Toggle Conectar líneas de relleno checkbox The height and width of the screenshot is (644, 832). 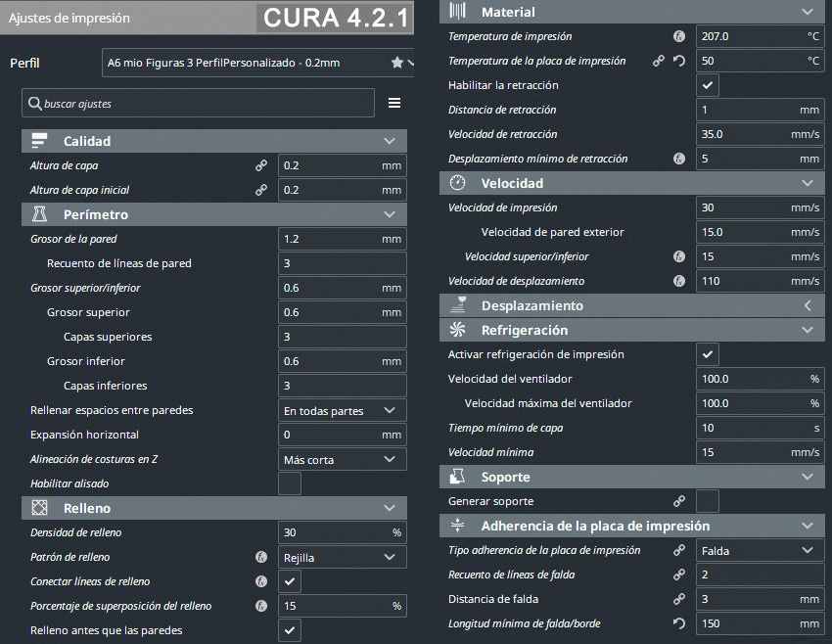290,581
